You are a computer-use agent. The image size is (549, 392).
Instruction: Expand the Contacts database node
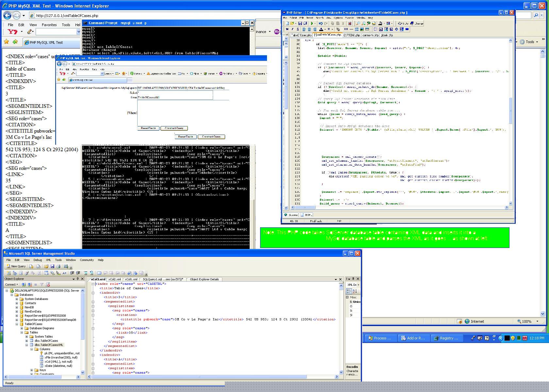(17, 303)
